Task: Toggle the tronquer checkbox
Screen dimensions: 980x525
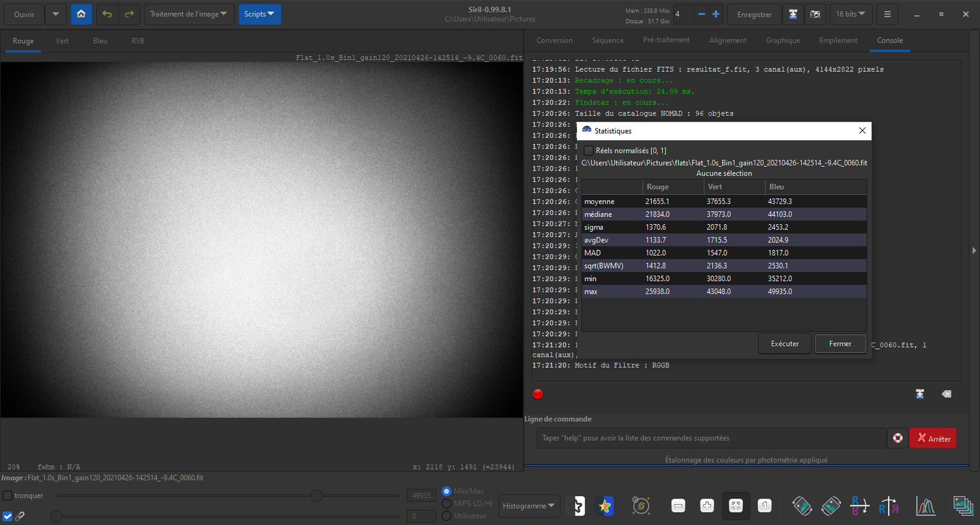Action: pos(8,496)
